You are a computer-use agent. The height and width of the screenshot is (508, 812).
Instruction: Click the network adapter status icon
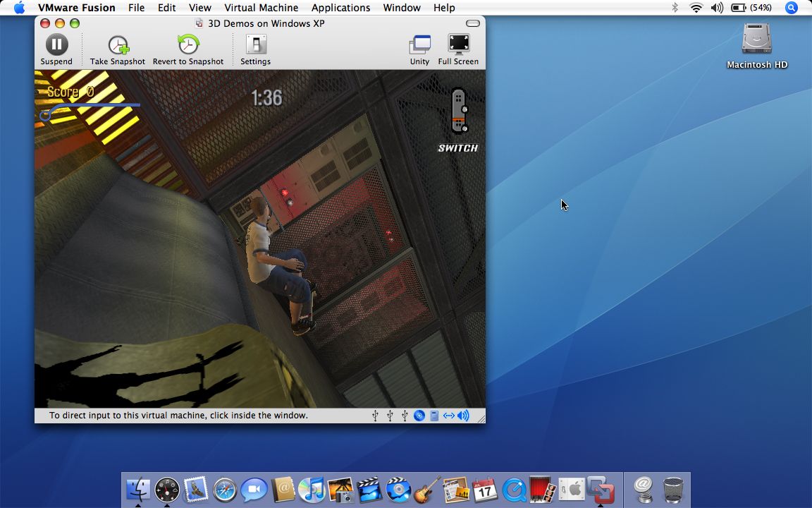pyautogui.click(x=448, y=416)
